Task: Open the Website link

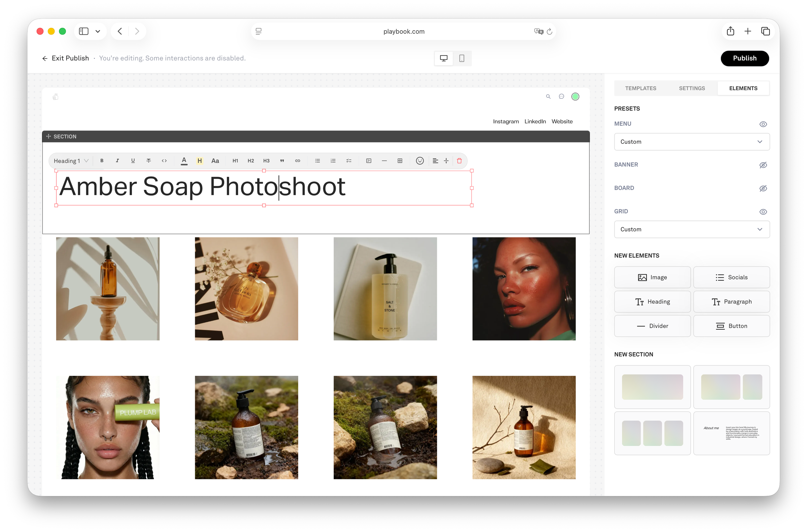Action: pos(562,121)
